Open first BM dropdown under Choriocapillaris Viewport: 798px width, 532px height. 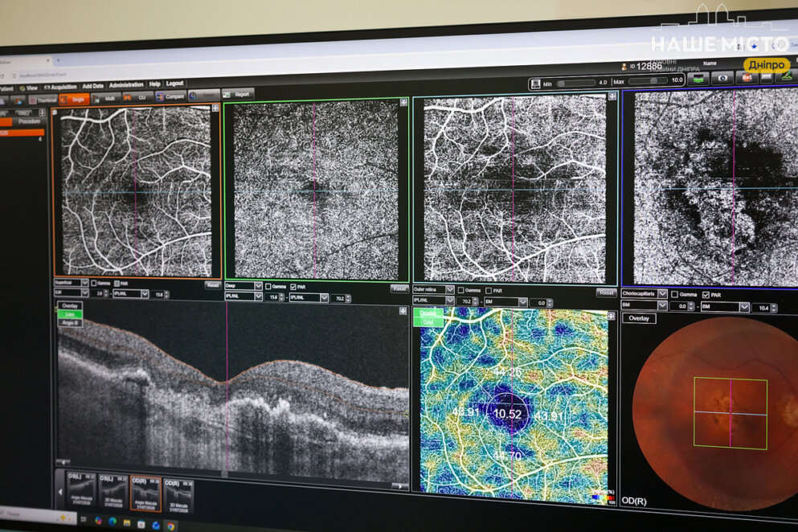(645, 305)
